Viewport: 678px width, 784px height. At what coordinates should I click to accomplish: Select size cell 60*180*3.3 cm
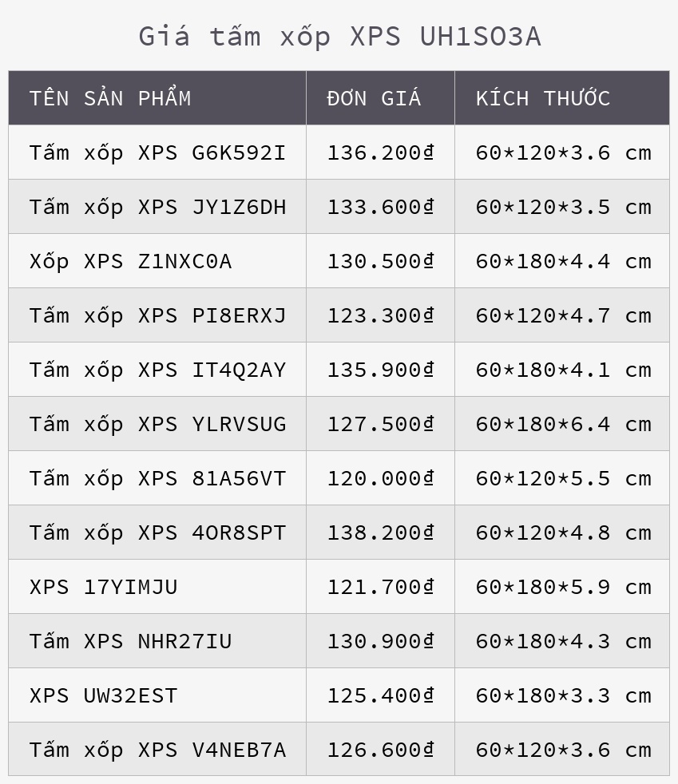[563, 695]
